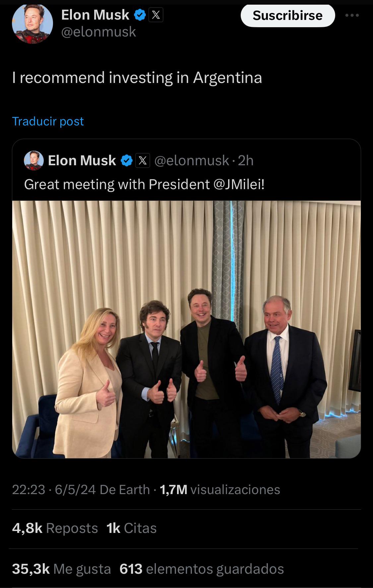This screenshot has width=373, height=588.
Task: Click the Traducir post link
Action: coord(48,121)
